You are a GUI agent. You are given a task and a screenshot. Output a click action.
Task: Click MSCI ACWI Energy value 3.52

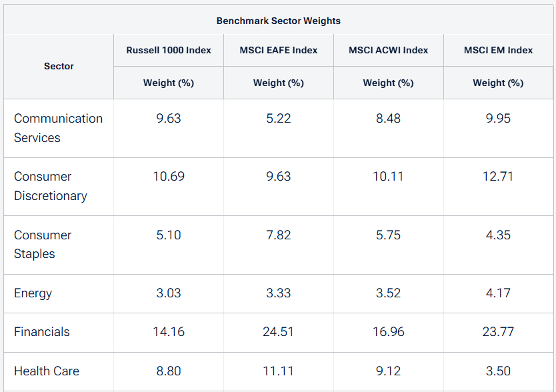[x=388, y=293]
